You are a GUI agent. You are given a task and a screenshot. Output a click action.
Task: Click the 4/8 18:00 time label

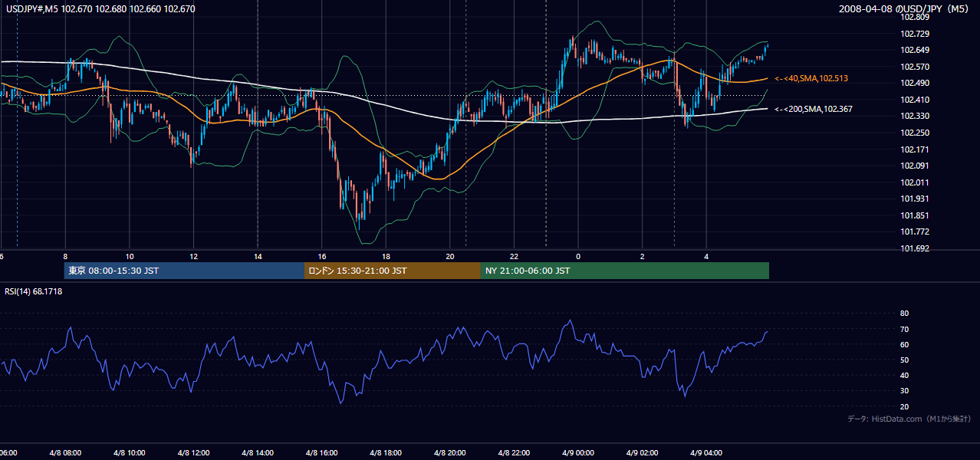pyautogui.click(x=386, y=452)
